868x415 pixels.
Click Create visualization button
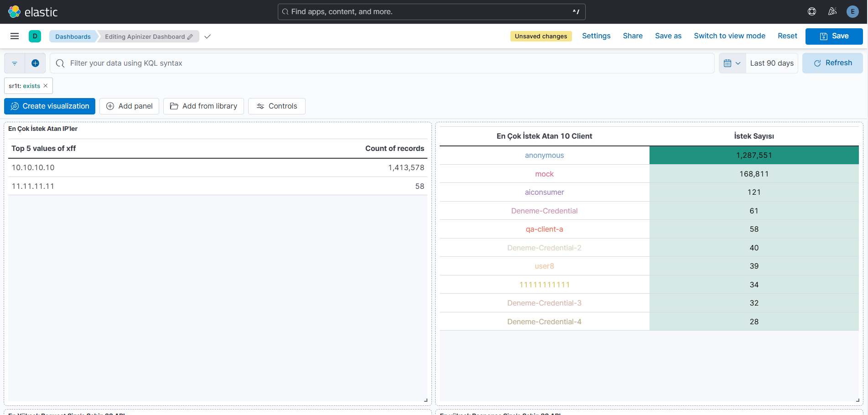tap(50, 106)
